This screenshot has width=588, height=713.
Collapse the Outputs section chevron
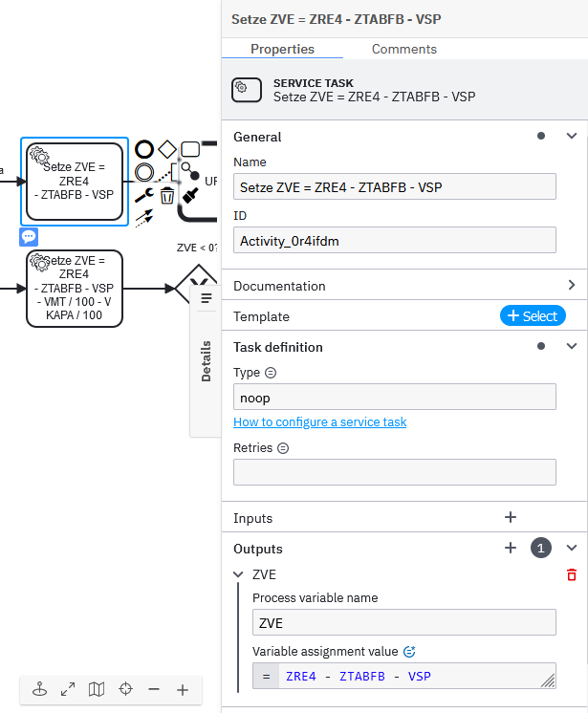572,548
